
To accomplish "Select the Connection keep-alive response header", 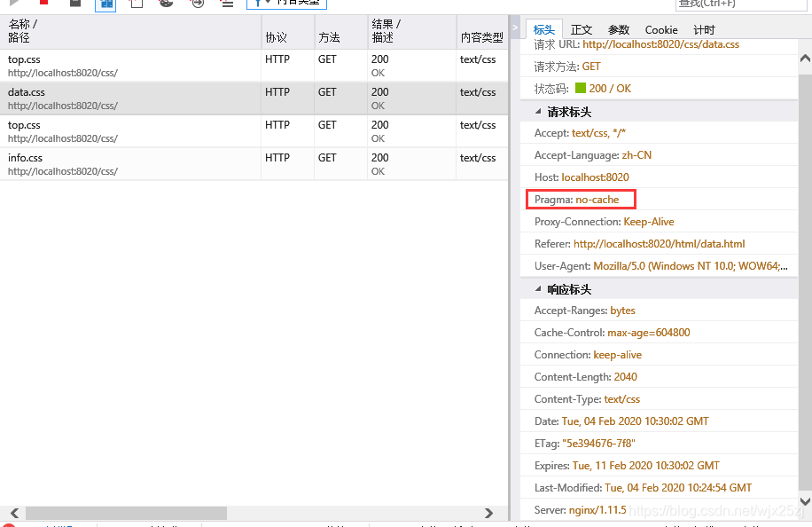I will tap(659, 355).
